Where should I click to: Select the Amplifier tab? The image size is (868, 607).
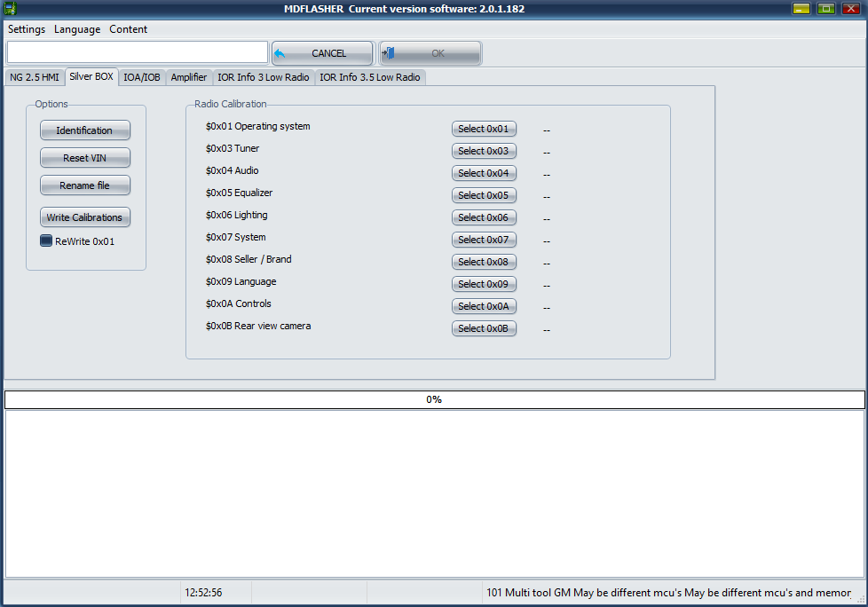click(189, 77)
